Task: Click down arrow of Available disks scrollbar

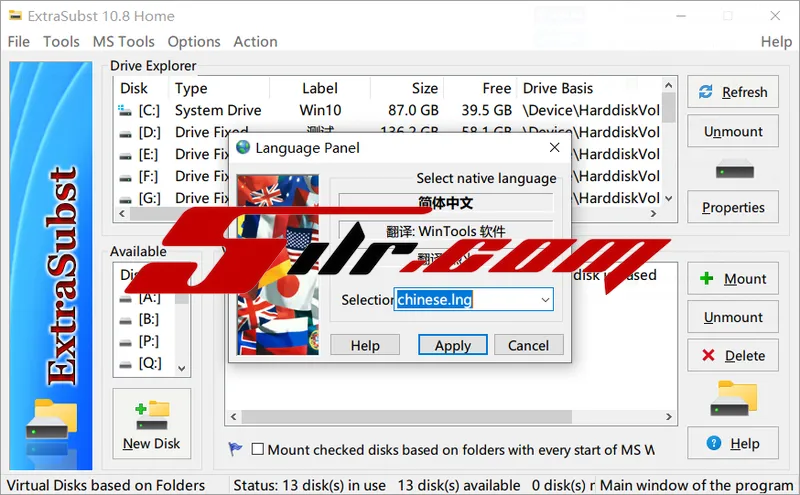Action: pyautogui.click(x=182, y=368)
